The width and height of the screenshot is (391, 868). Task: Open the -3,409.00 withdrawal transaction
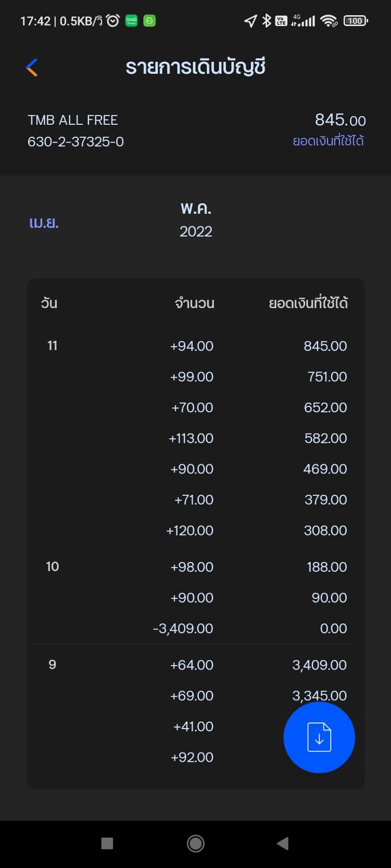click(x=195, y=628)
